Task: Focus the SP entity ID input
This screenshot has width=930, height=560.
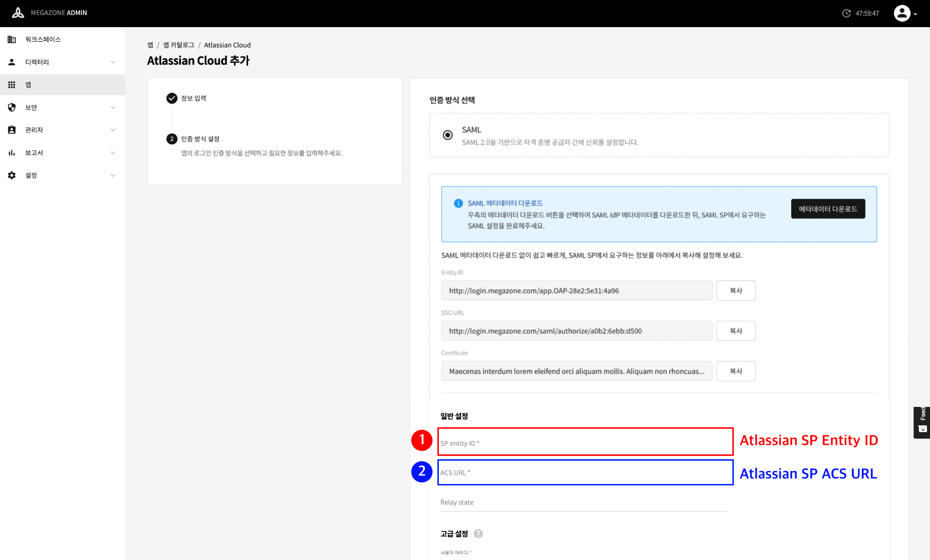Action: point(585,443)
